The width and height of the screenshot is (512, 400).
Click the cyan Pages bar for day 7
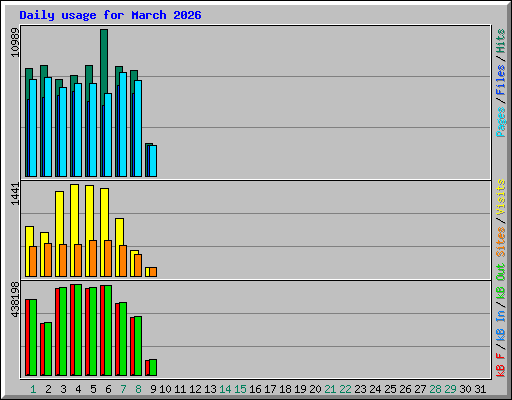tap(123, 124)
